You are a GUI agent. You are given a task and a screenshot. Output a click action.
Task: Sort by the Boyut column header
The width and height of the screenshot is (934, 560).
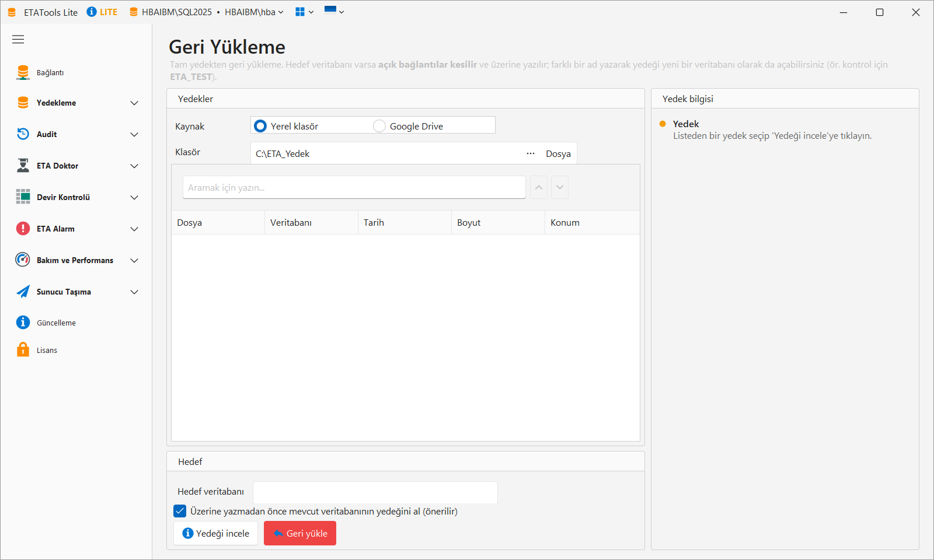pyautogui.click(x=498, y=222)
